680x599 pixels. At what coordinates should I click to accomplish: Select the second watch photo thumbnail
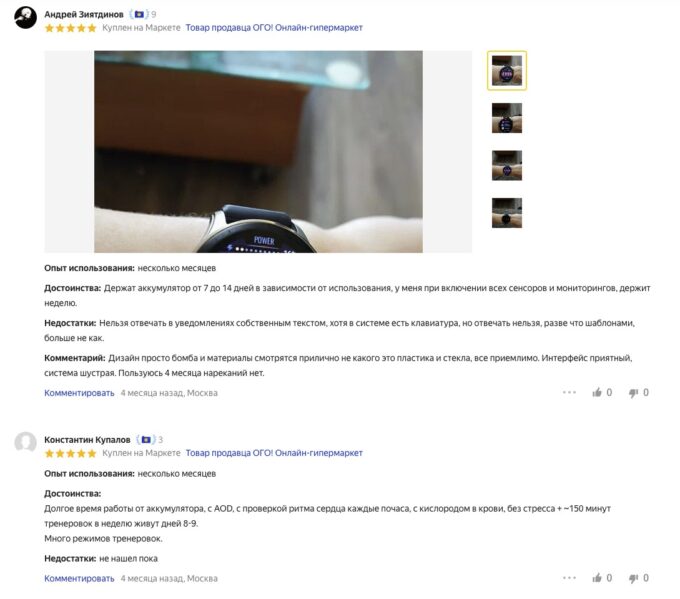(507, 118)
